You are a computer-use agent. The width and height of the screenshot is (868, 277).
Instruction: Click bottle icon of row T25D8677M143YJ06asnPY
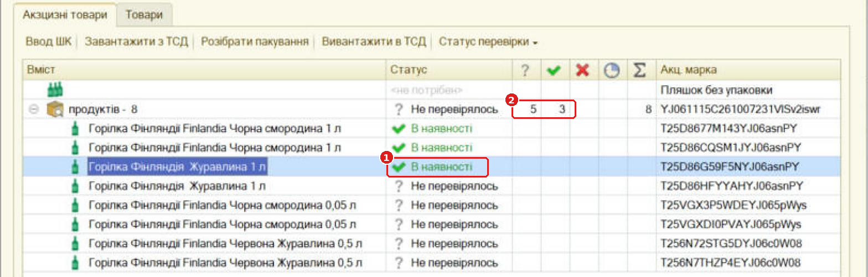(76, 129)
